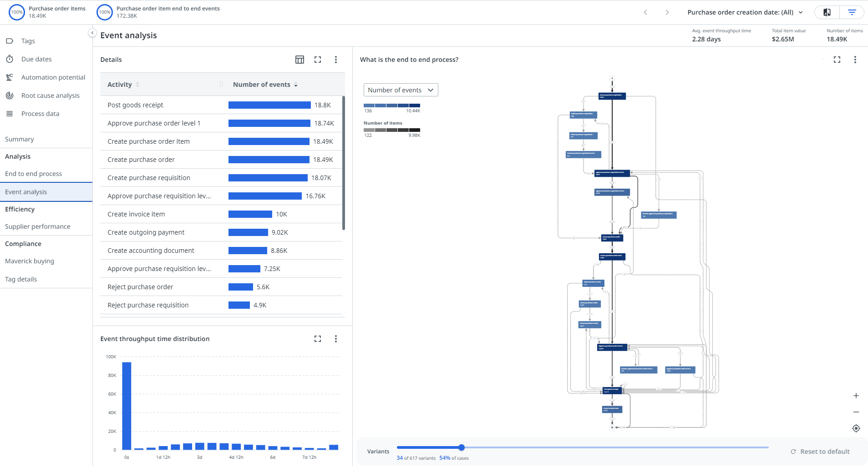Screen dimensions: 868x467
Task: Collapse the left sidebar with the chevron
Action: tap(92, 33)
